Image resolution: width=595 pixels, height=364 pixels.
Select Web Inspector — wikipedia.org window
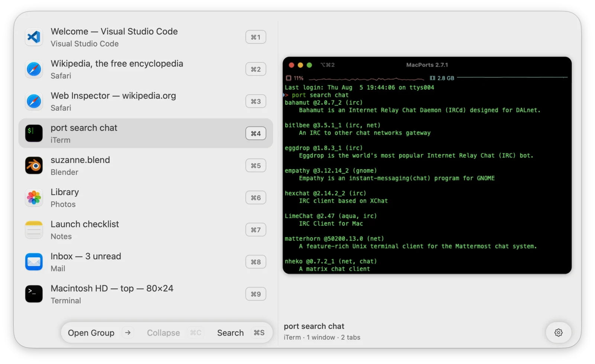pyautogui.click(x=145, y=101)
